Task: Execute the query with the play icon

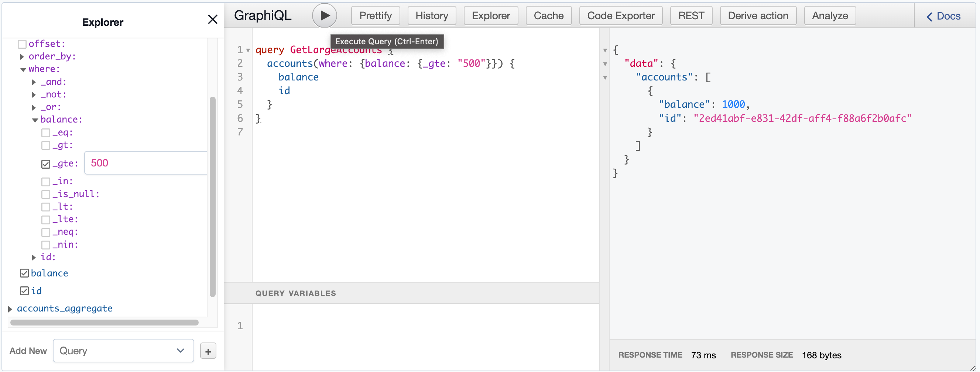Action: point(324,15)
